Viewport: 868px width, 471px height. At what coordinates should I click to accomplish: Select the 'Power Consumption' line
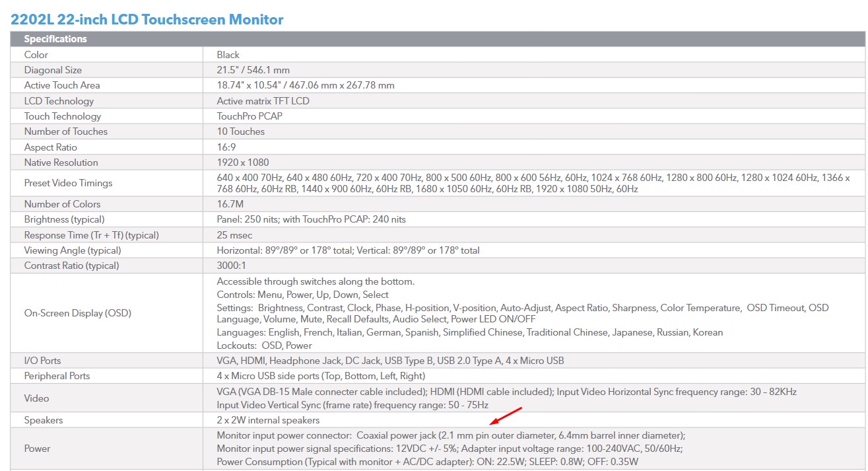(x=428, y=462)
